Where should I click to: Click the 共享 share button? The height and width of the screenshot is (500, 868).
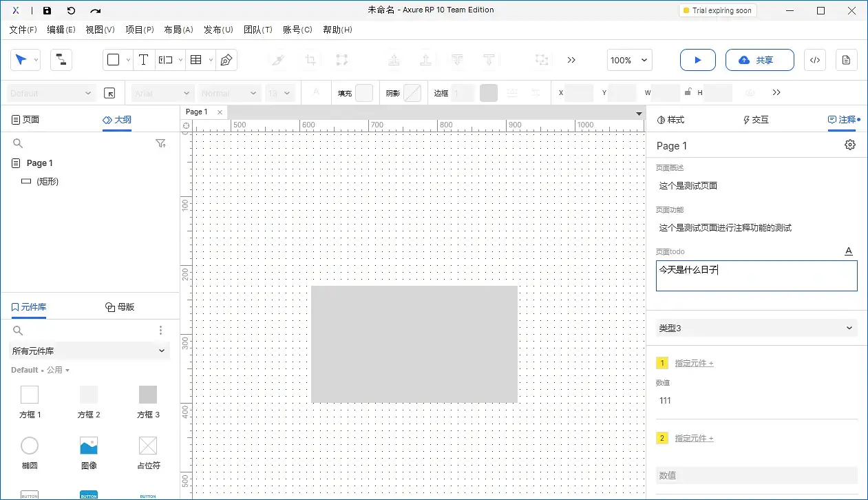(759, 60)
